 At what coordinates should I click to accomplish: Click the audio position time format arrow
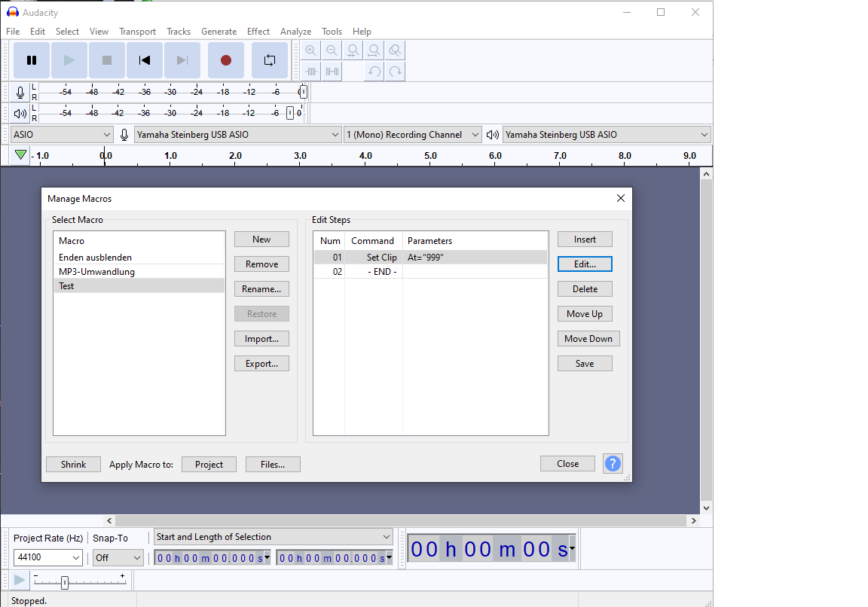pos(572,549)
